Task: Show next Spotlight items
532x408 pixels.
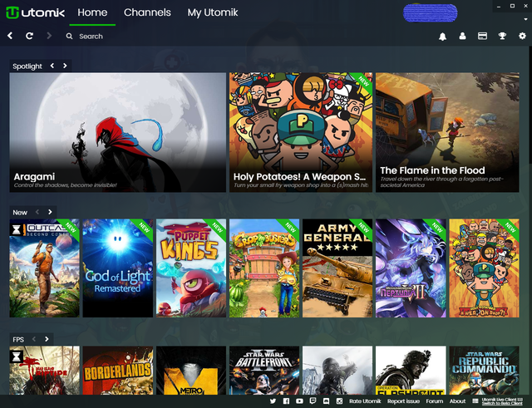Action: 65,66
